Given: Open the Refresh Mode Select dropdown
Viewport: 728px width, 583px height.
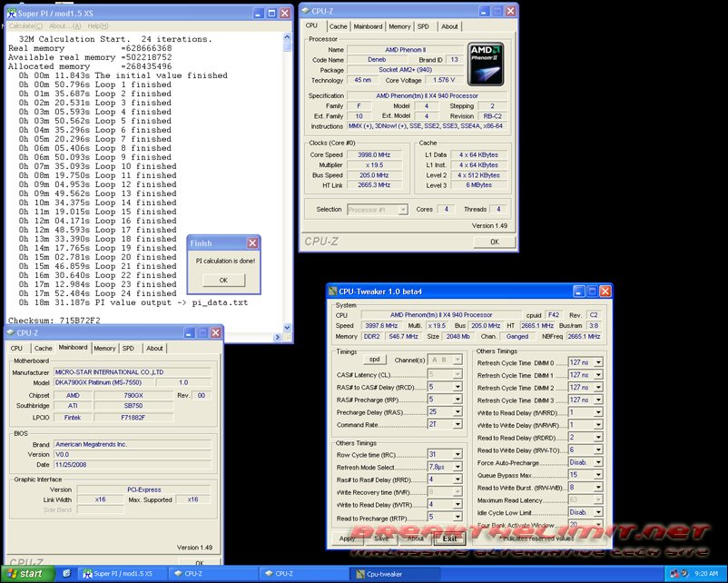Looking at the screenshot, I should point(457,467).
